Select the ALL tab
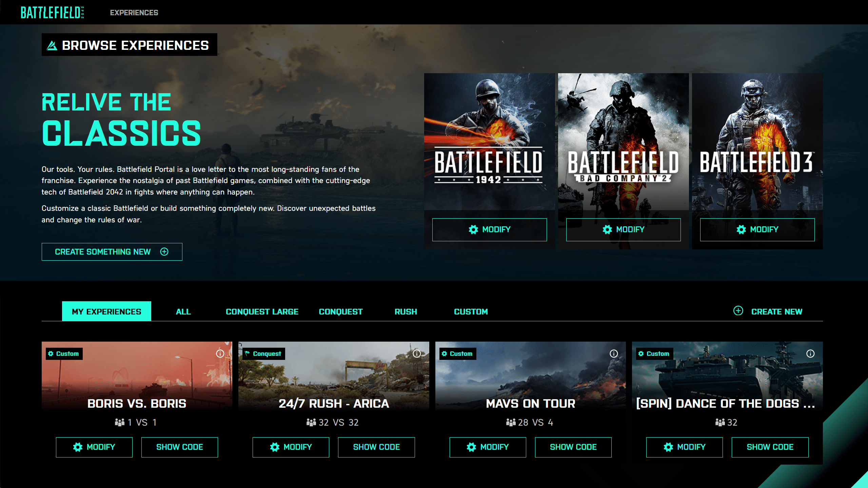This screenshot has height=488, width=868. (182, 311)
